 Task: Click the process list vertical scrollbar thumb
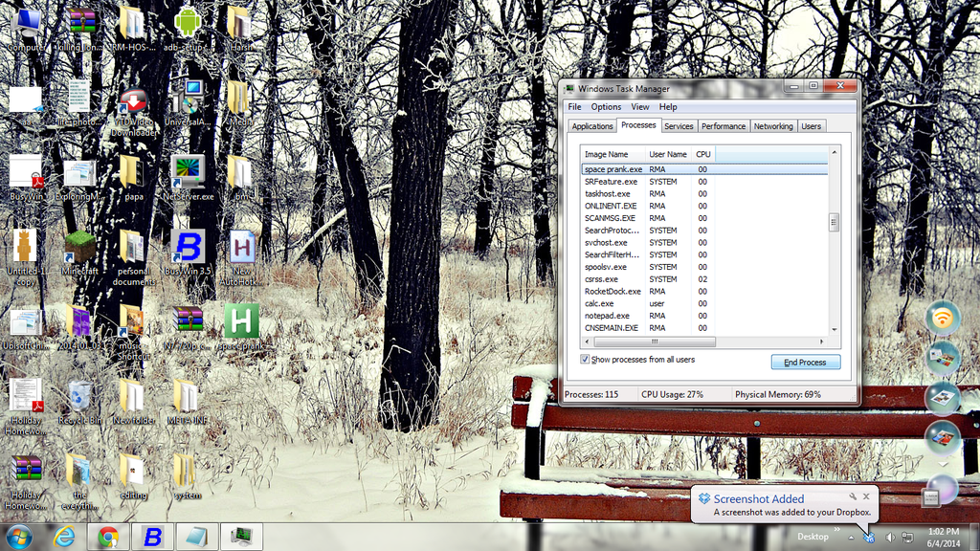point(834,222)
